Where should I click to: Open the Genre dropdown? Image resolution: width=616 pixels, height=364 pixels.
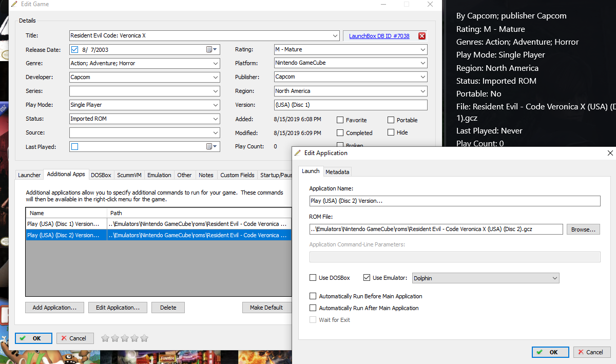pyautogui.click(x=216, y=64)
